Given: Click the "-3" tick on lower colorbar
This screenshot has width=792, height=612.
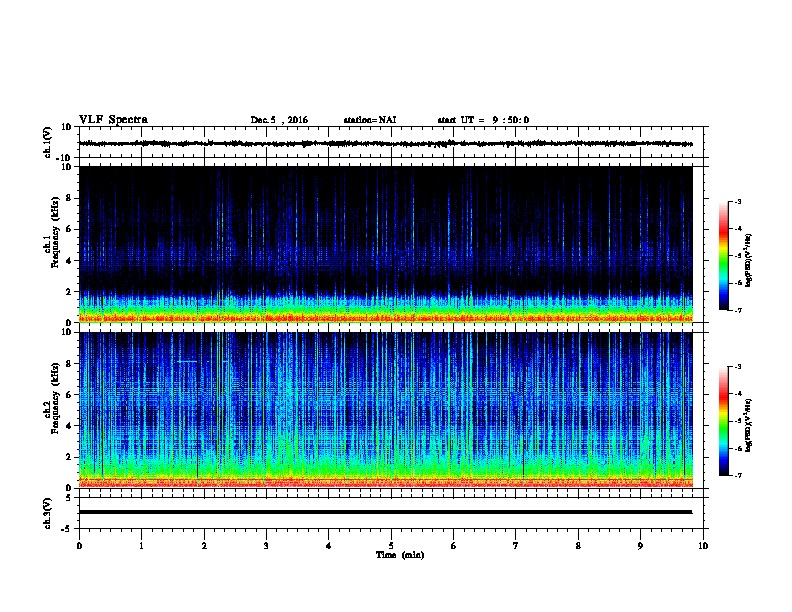Looking at the screenshot, I should tap(738, 367).
